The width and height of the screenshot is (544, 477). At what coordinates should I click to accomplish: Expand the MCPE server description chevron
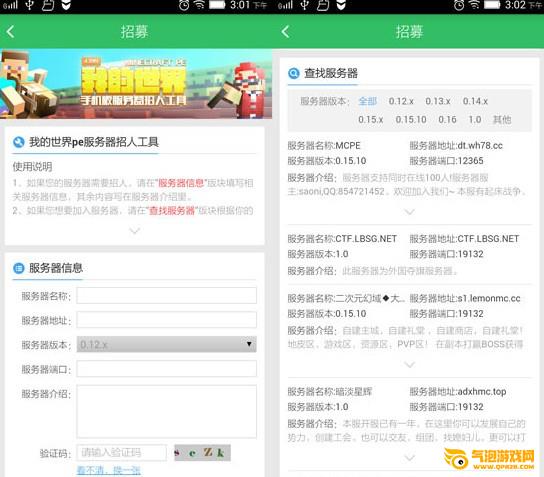409,212
